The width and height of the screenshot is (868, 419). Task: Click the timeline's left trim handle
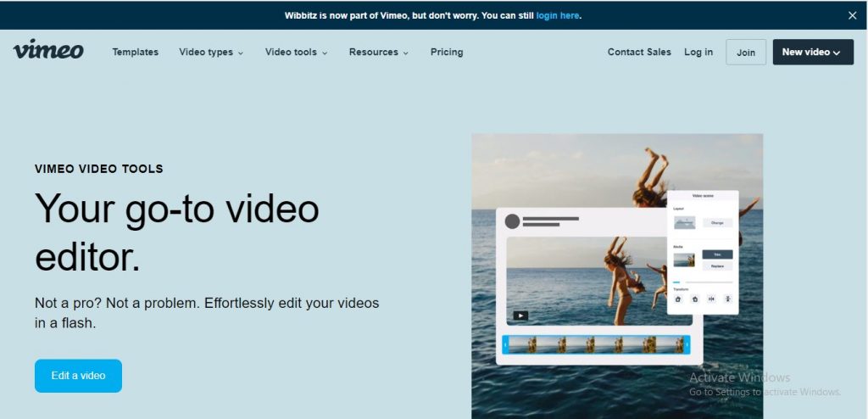click(x=505, y=344)
